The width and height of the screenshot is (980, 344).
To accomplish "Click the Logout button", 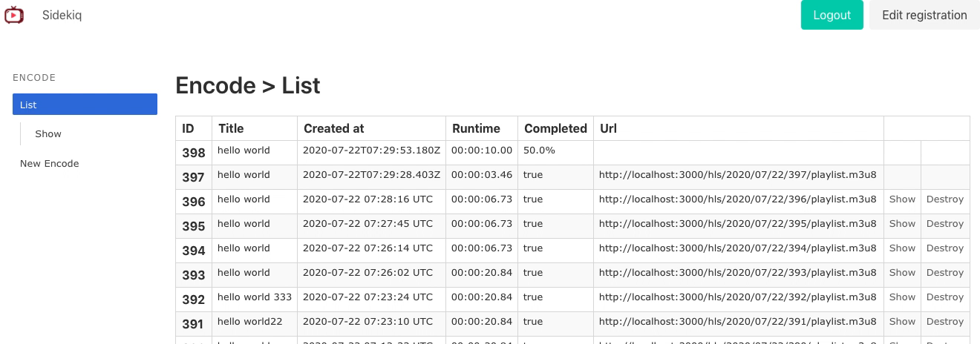I will coord(832,15).
